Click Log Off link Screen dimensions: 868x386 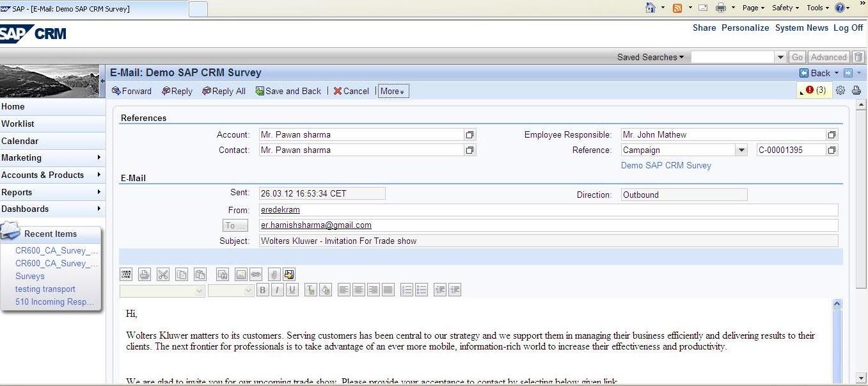[848, 28]
